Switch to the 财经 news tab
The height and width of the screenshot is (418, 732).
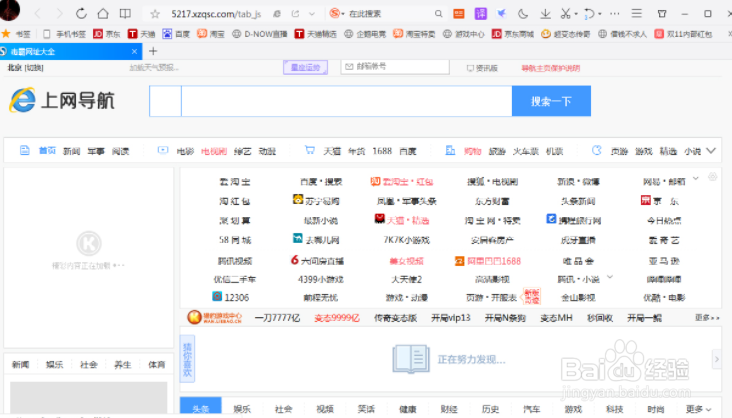pyautogui.click(x=449, y=409)
